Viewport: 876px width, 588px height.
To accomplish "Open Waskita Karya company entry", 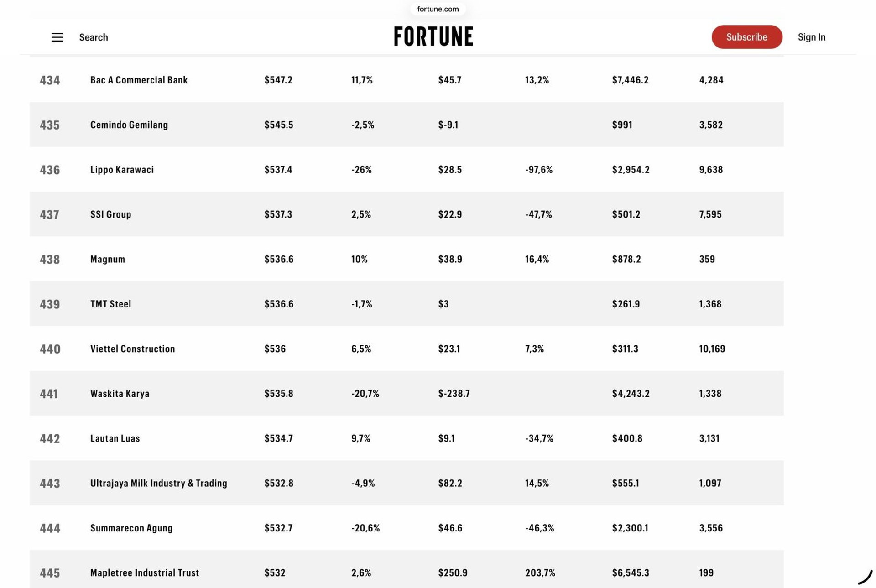I will coord(120,393).
